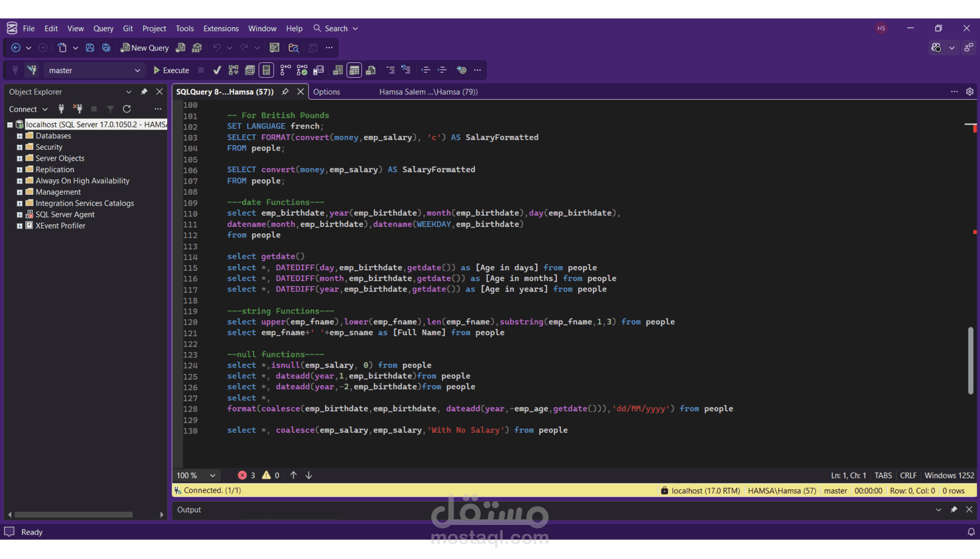Click the vertical scrollbar thumb of the editor
Viewport: 980px width, 559px height.
[971, 361]
